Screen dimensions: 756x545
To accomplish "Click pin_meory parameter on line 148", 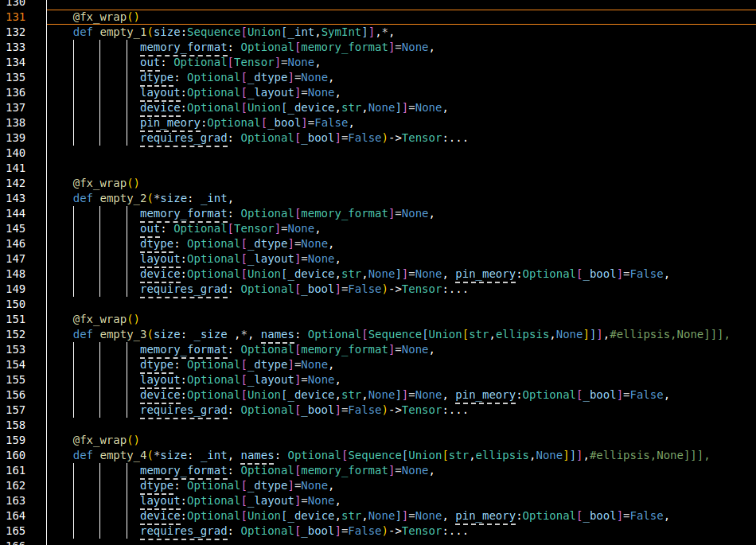I will [485, 274].
